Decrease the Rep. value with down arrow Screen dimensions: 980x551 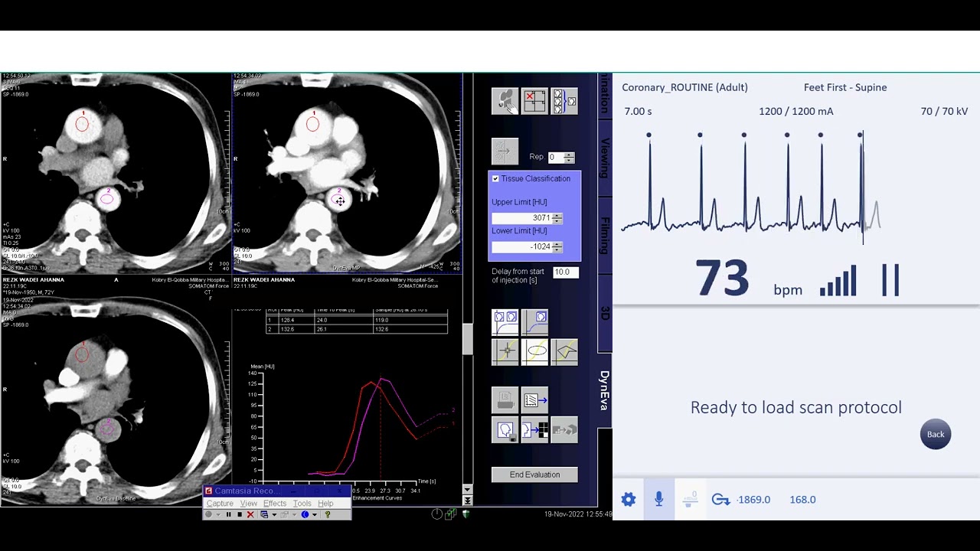(x=569, y=160)
